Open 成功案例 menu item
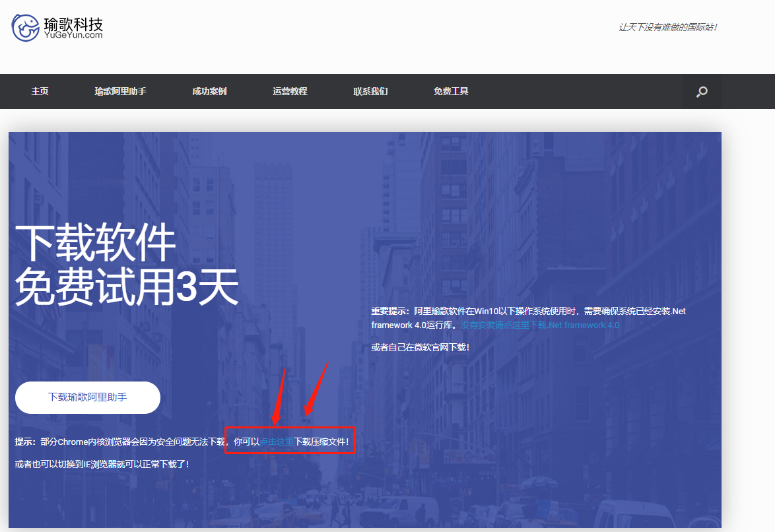 209,91
